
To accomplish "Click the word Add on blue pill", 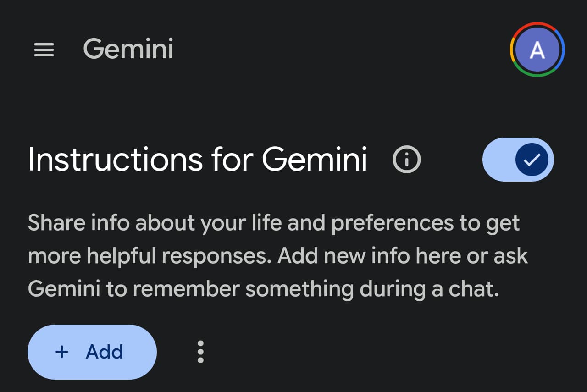I will pyautogui.click(x=105, y=352).
